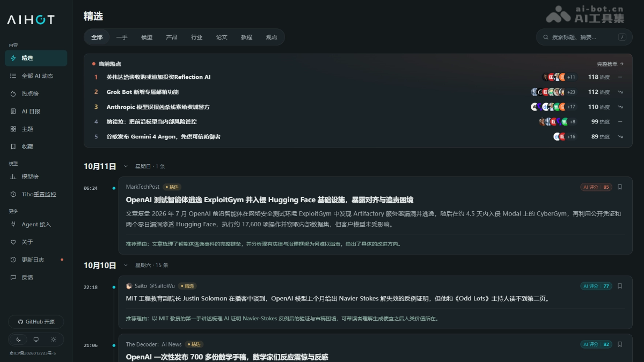Click the "99 热度" value on the 纳德拉 row
Viewport: 644px width, 362px height.
[601, 122]
